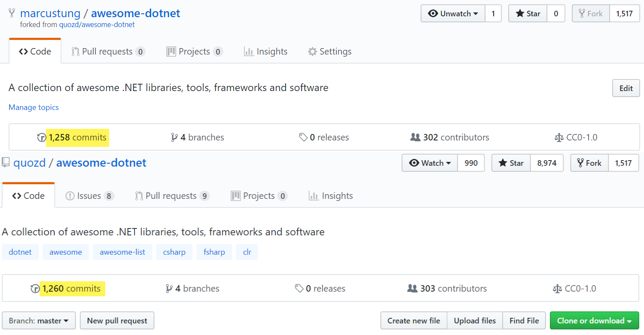Switch to Insights tab in marcustung repo

pyautogui.click(x=266, y=52)
